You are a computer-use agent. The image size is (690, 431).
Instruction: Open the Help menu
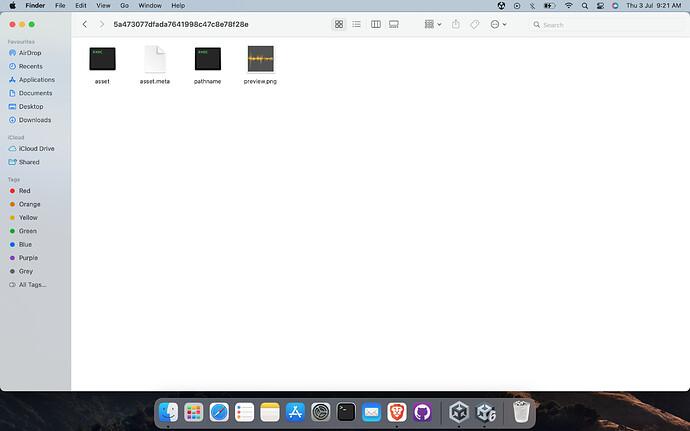(x=178, y=6)
